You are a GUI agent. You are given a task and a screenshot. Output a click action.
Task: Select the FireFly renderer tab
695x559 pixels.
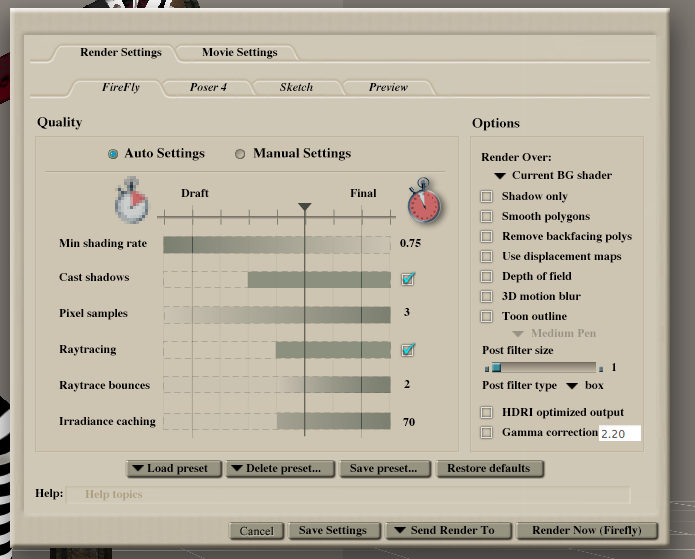(121, 87)
